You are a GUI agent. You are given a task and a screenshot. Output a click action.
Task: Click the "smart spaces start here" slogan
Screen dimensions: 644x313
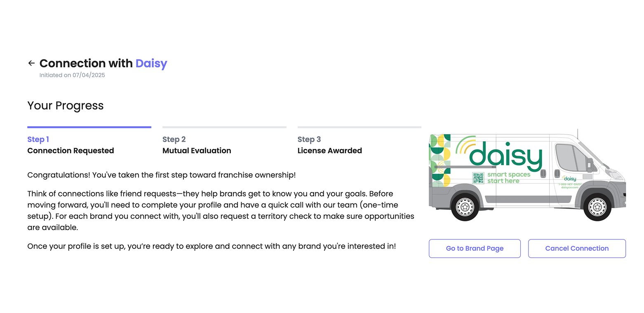point(509,178)
